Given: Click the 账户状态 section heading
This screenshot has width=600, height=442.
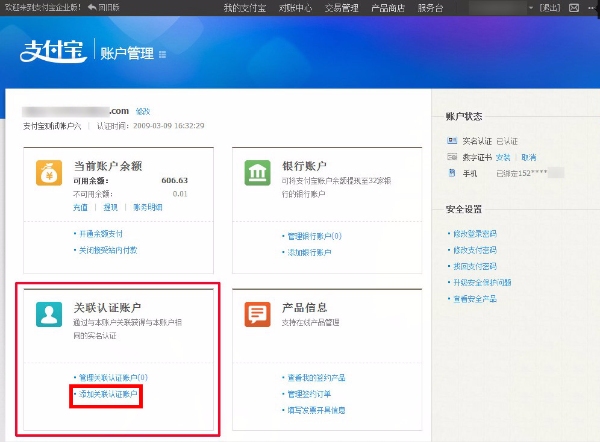Looking at the screenshot, I should pyautogui.click(x=464, y=116).
